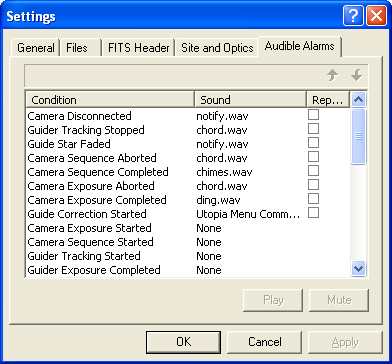This screenshot has height=364, width=392.
Task: Switch to FITS Header tab
Action: point(139,48)
